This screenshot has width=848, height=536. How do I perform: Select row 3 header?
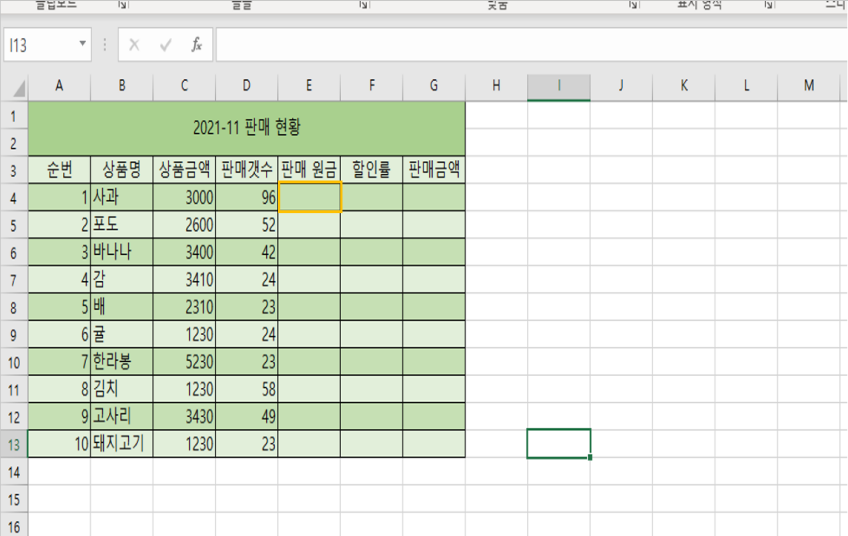click(x=14, y=171)
